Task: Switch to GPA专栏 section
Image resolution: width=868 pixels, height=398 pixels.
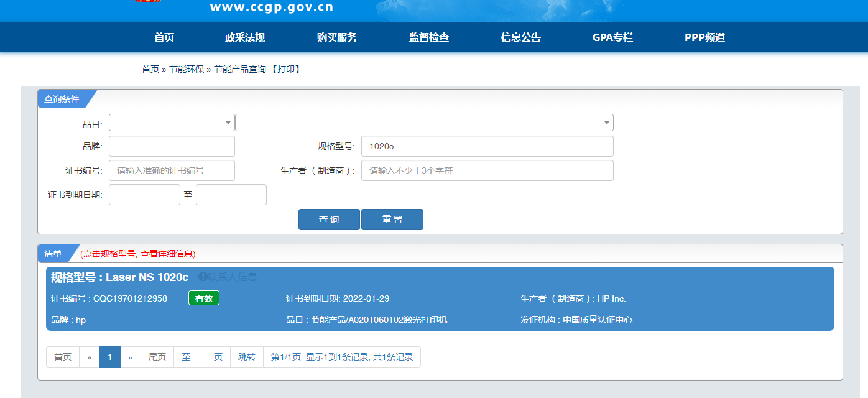Action: pos(613,37)
